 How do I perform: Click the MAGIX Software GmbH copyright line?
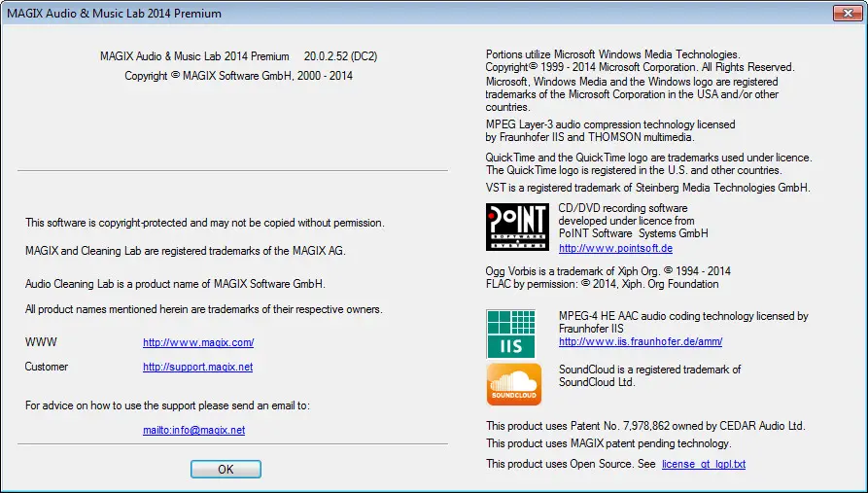click(x=238, y=76)
